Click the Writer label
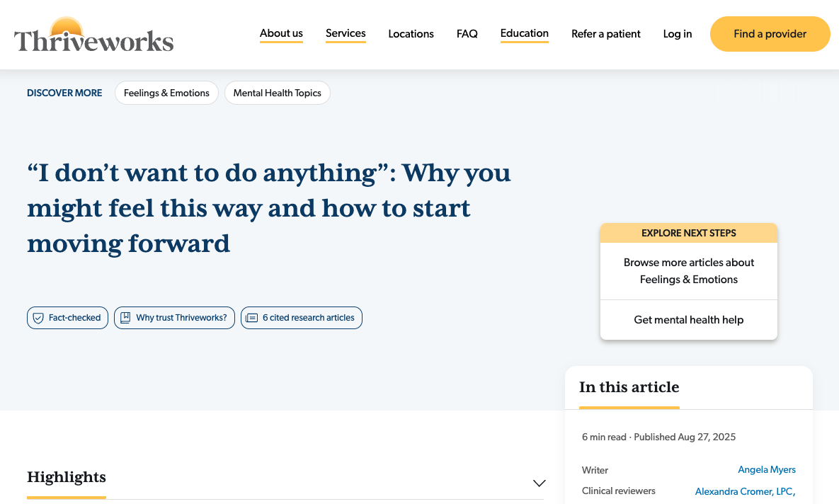839x504 pixels. click(595, 470)
